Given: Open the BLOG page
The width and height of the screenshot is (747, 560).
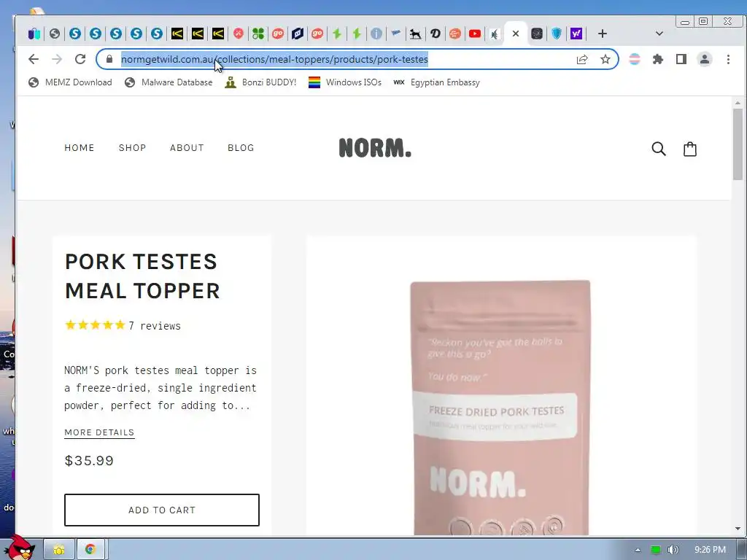Looking at the screenshot, I should pos(241,148).
